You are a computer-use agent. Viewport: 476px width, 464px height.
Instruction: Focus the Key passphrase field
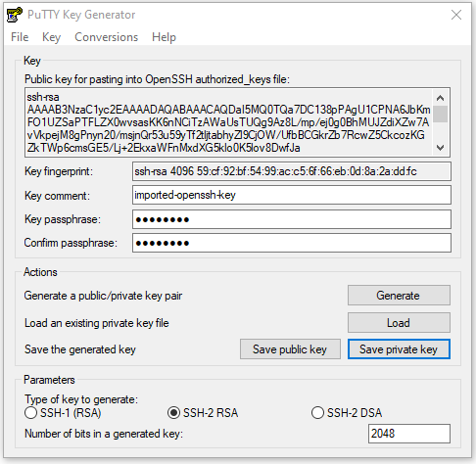(292, 219)
